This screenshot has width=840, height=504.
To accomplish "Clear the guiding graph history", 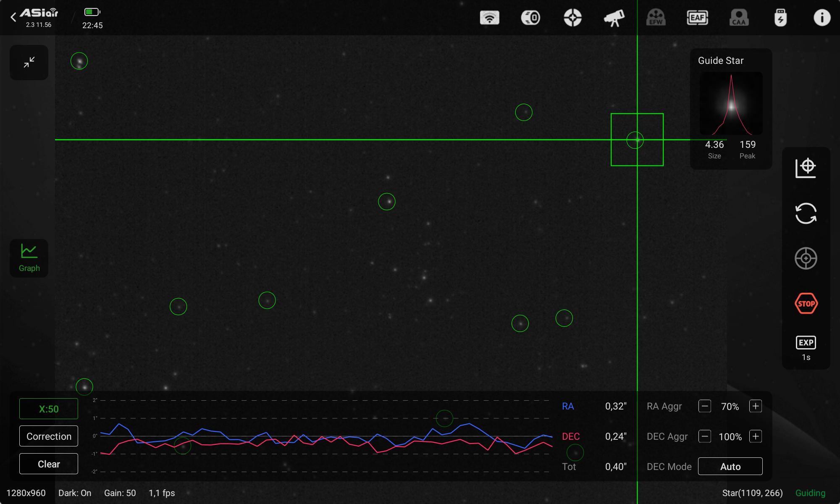I will [x=49, y=464].
